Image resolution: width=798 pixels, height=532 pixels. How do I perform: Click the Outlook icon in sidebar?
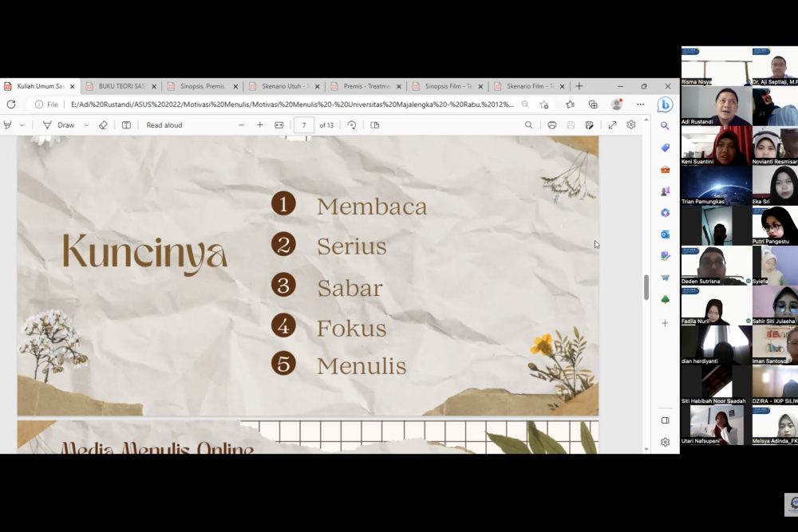(665, 234)
